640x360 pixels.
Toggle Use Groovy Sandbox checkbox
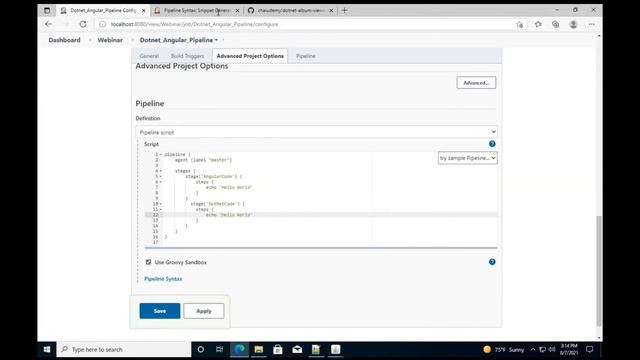point(148,262)
